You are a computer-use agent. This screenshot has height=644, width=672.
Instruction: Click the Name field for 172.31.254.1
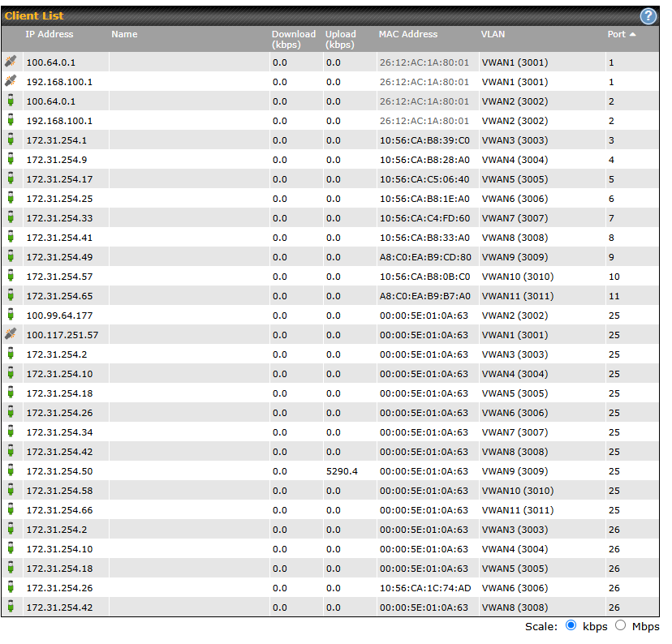tap(189, 140)
